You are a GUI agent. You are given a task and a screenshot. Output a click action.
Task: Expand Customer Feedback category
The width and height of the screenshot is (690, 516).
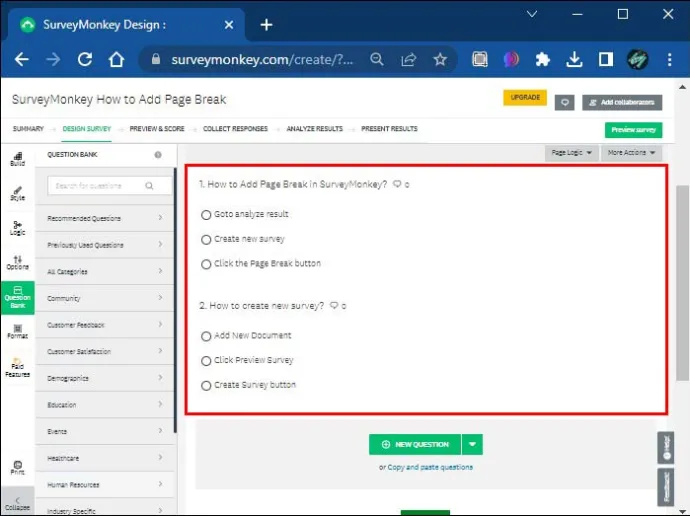(105, 325)
